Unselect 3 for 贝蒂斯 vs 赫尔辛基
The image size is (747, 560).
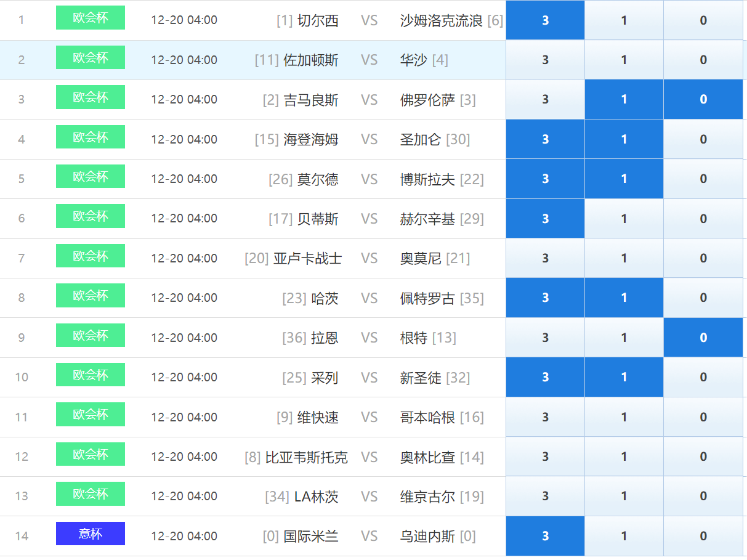545,218
